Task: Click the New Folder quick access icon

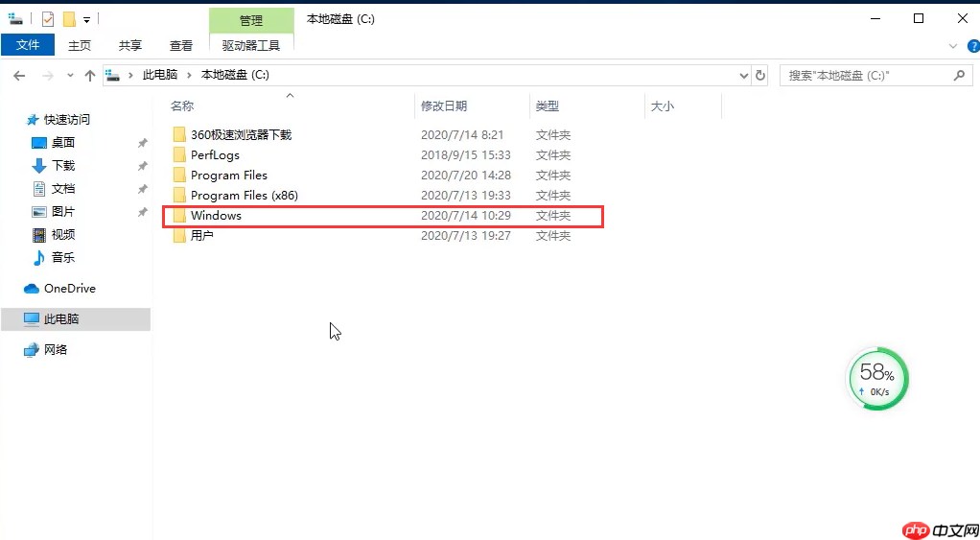Action: [69, 19]
